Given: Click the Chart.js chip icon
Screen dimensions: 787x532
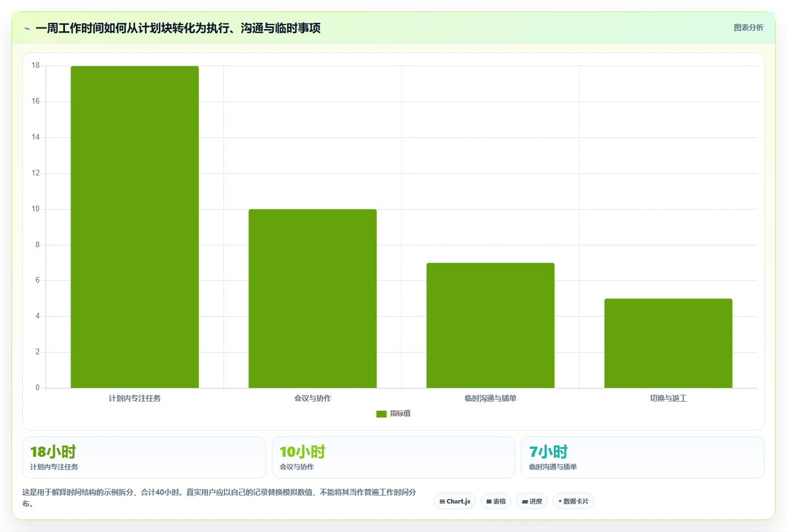Looking at the screenshot, I should tap(442, 502).
